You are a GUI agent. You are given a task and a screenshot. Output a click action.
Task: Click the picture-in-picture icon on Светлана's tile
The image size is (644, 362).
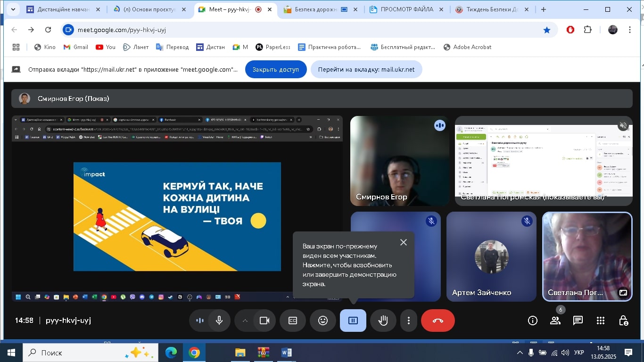click(623, 292)
